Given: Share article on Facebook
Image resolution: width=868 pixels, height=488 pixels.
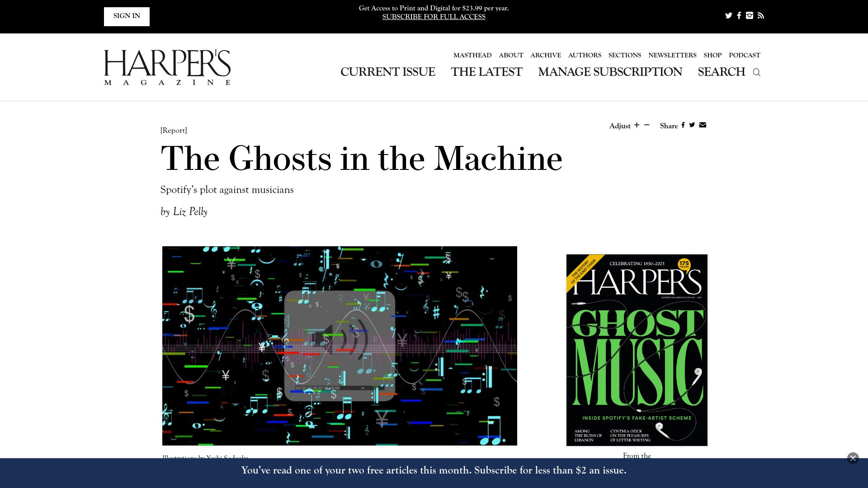Looking at the screenshot, I should [683, 125].
